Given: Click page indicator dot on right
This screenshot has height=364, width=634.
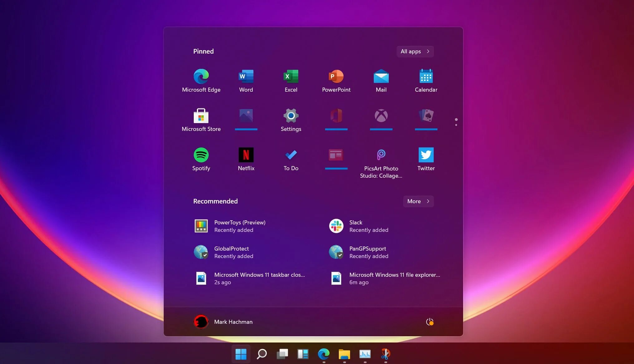Looking at the screenshot, I should click(x=456, y=125).
